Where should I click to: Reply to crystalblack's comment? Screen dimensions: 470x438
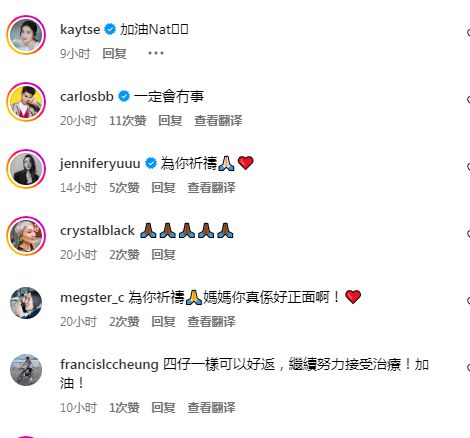[x=163, y=255]
